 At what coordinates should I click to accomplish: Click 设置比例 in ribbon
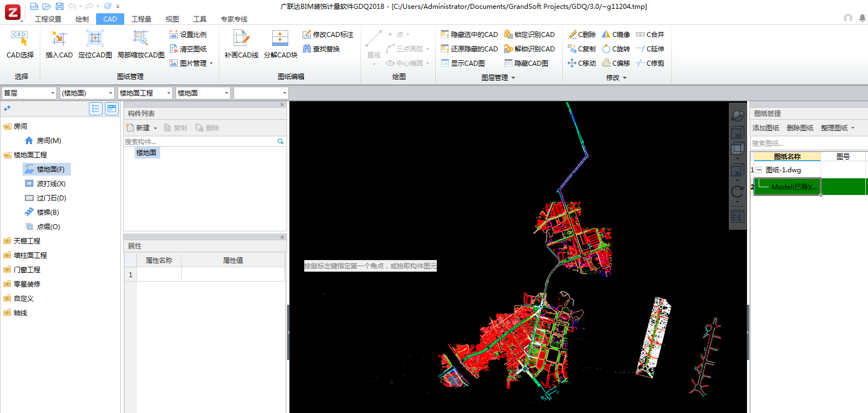pyautogui.click(x=188, y=34)
